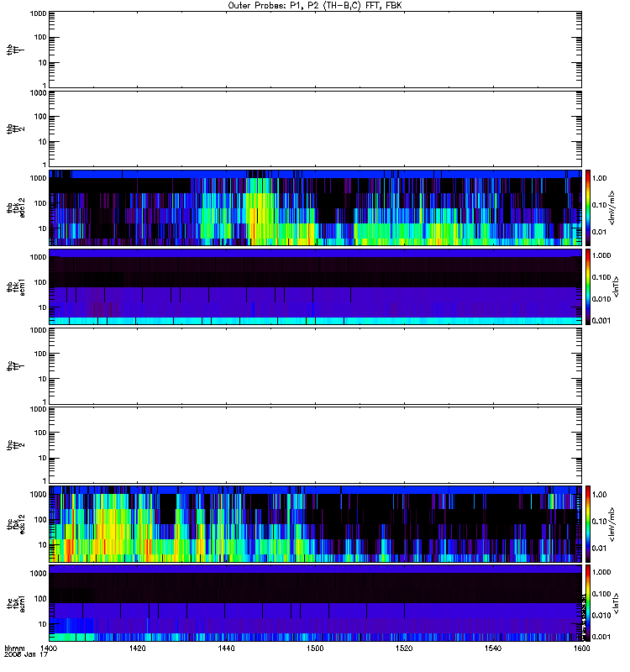Viewport: 630px width, 672px height.
Task: Click the 1540 time axis label
Action: [x=493, y=648]
